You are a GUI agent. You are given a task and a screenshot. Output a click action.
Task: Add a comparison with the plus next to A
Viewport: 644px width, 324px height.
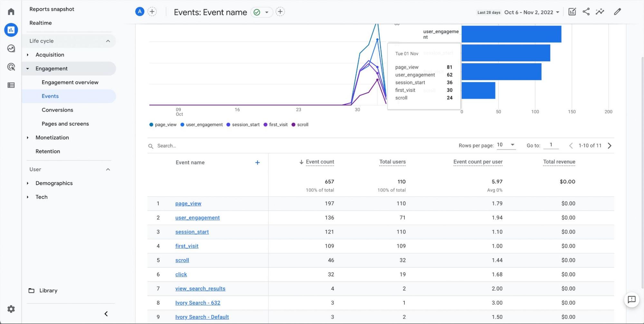[x=152, y=12]
